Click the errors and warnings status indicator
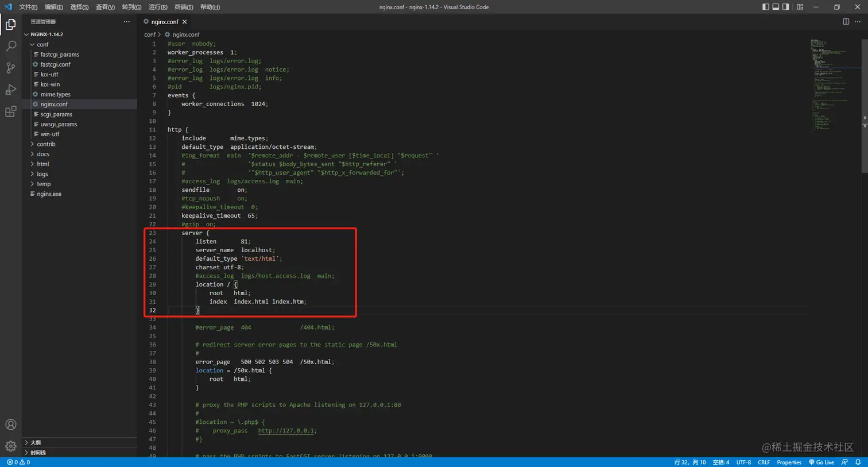868x467 pixels. [x=18, y=462]
